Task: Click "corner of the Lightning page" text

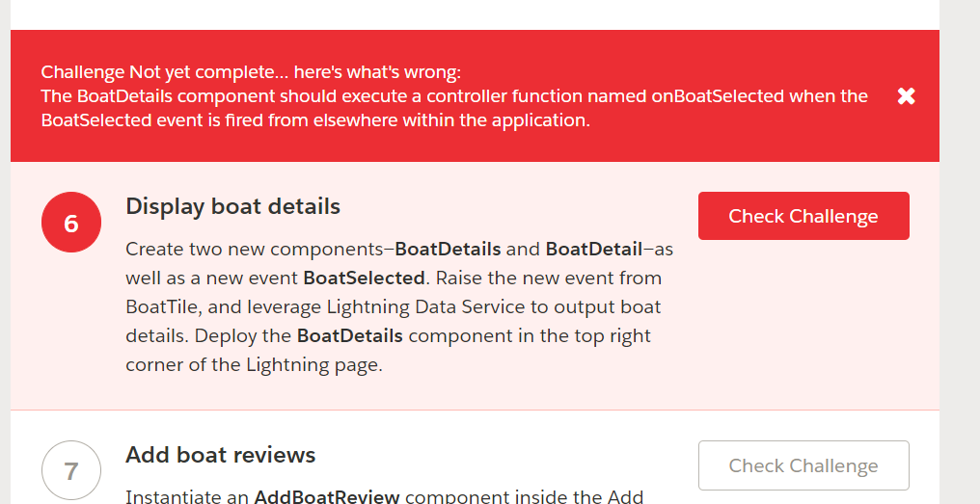Action: click(254, 365)
